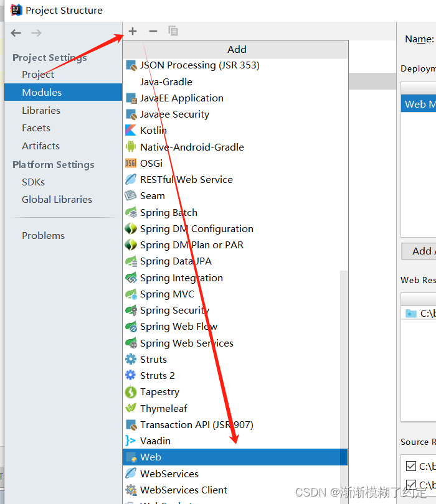This screenshot has width=436, height=504.
Task: Toggle the first C:\ source root checkbox
Action: [x=411, y=466]
